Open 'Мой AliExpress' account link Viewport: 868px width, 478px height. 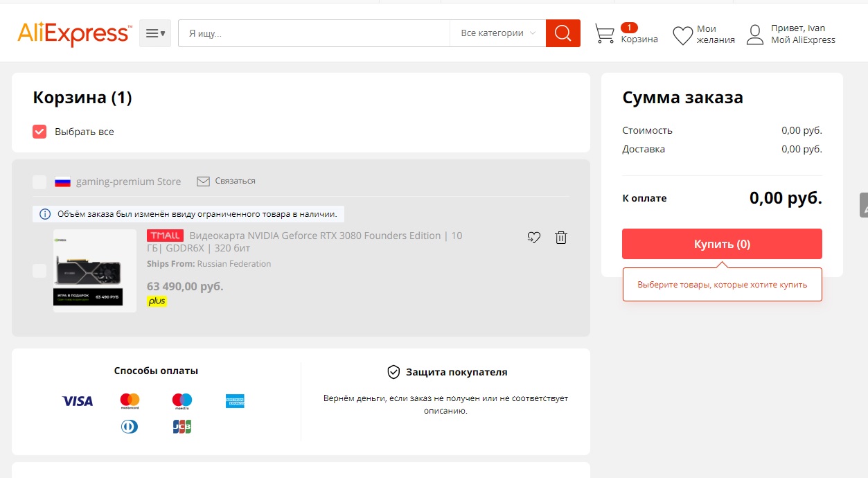click(804, 40)
